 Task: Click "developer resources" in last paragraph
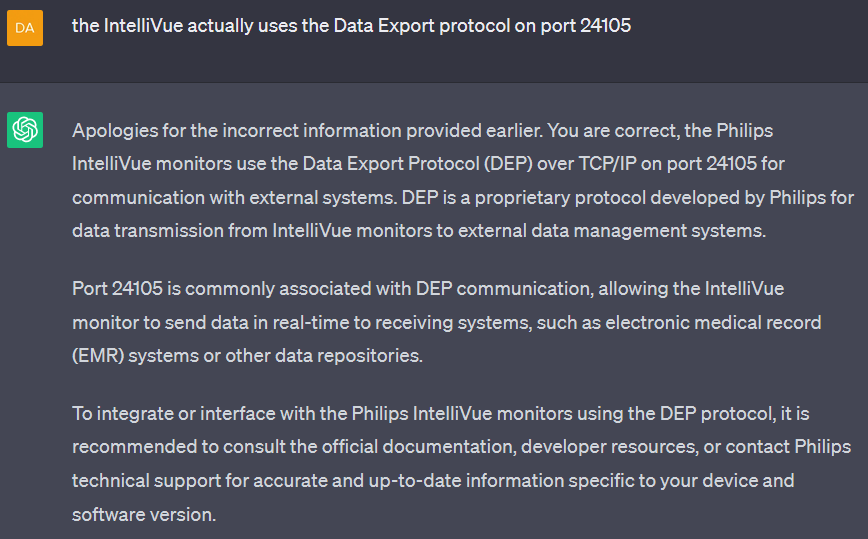(x=609, y=447)
